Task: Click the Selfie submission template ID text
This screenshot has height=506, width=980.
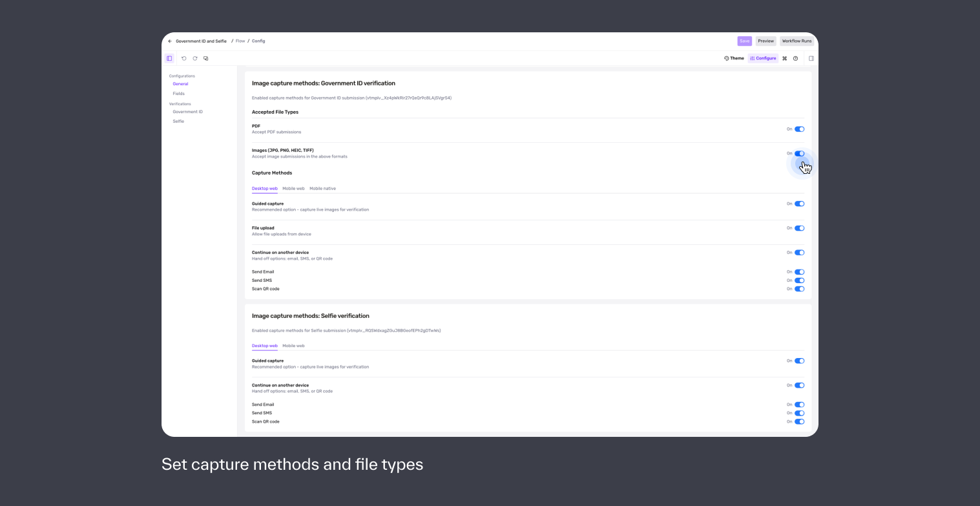Action: pos(346,330)
